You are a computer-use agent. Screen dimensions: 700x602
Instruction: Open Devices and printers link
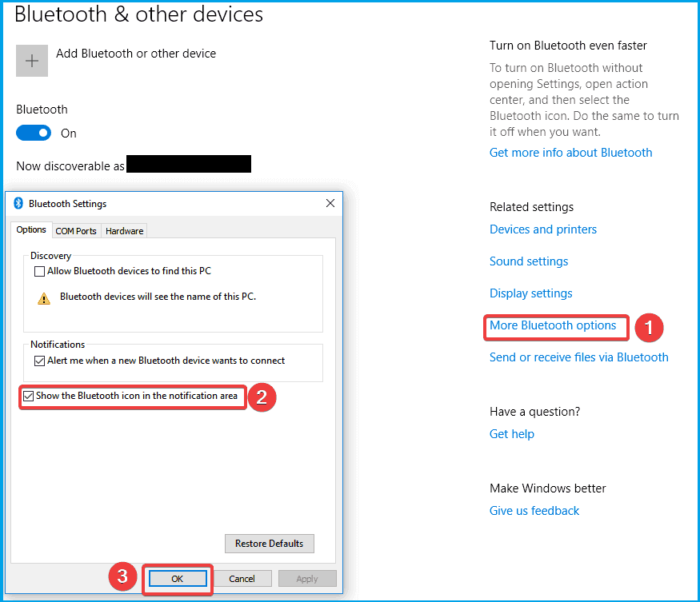pyautogui.click(x=543, y=230)
